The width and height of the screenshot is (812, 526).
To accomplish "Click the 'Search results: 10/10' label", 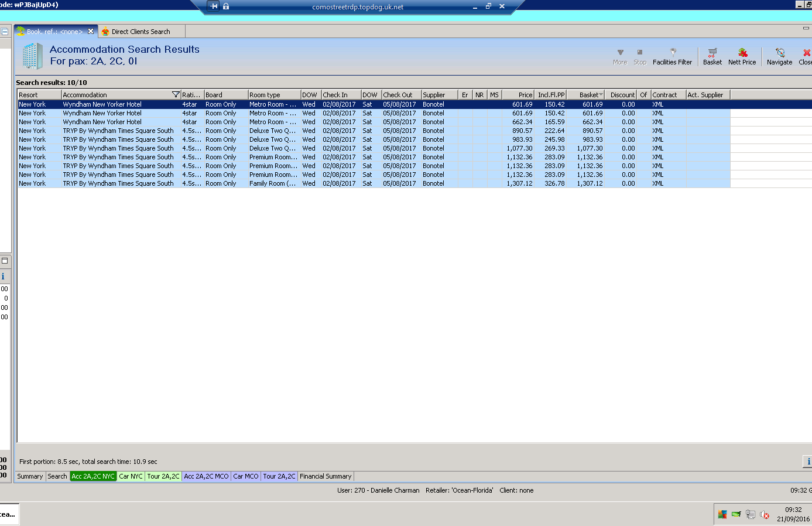I will [52, 83].
